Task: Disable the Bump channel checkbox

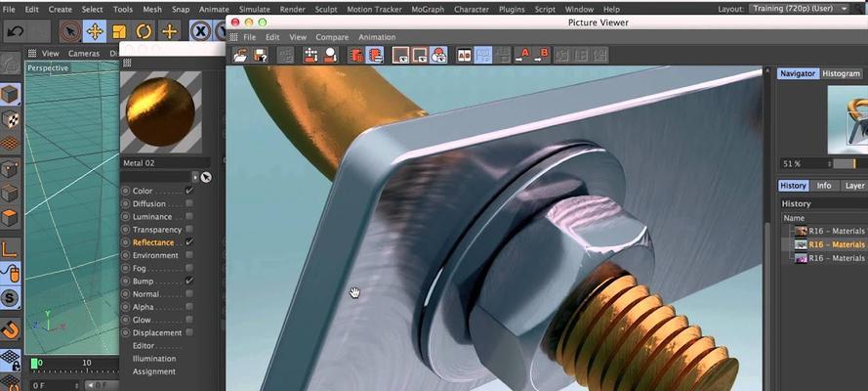Action: pos(189,281)
